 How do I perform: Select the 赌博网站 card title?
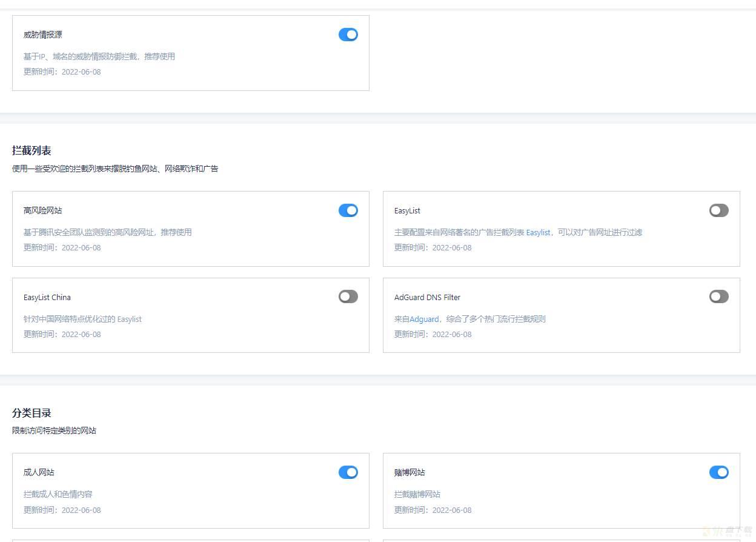pos(410,472)
